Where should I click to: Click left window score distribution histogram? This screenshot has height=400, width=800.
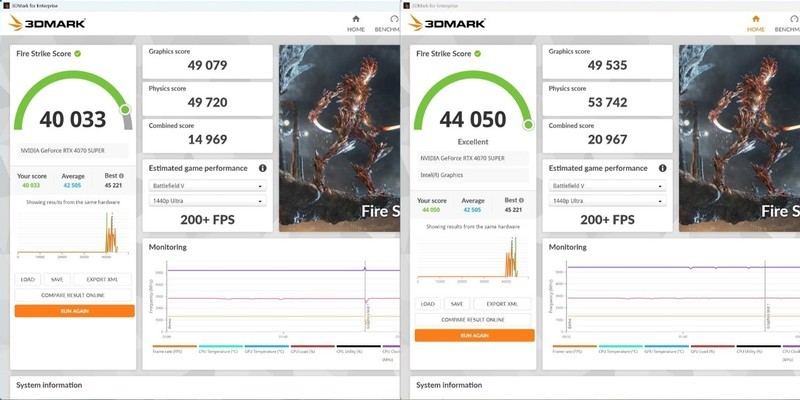coord(73,234)
